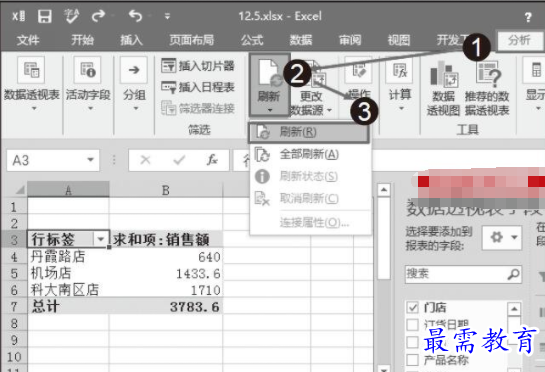Expand the 刷新 dropdown arrow
This screenshot has height=372, width=545.
[270, 110]
